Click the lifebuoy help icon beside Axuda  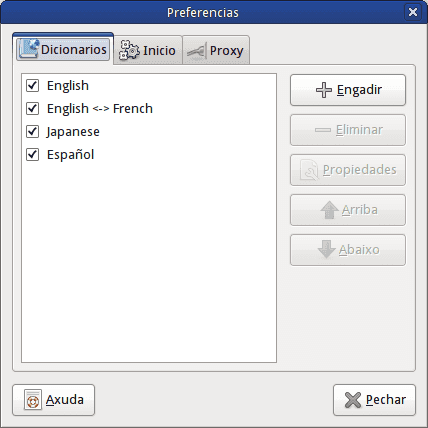pos(33,400)
